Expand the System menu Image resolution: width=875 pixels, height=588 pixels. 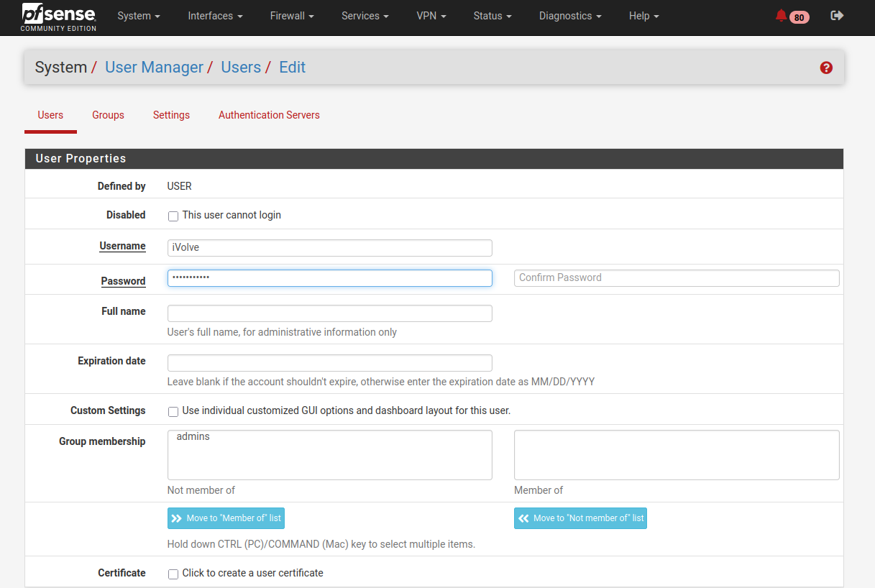tap(139, 16)
